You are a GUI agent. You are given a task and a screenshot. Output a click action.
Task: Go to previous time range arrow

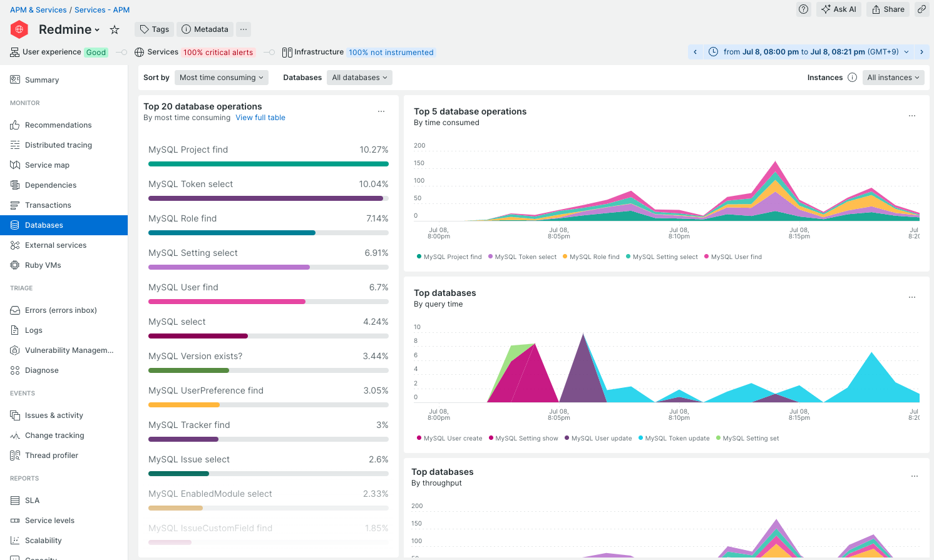[x=695, y=52]
